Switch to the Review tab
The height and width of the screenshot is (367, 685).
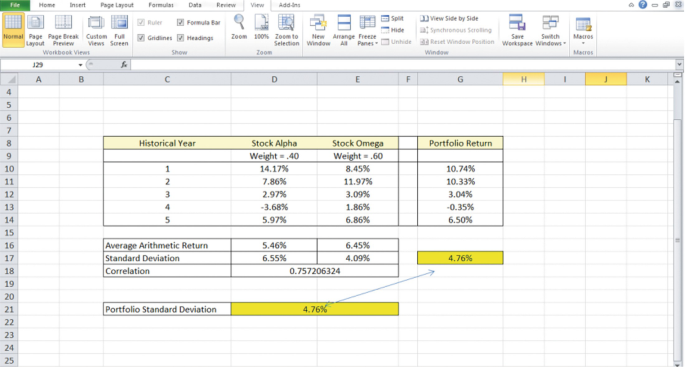tap(226, 5)
